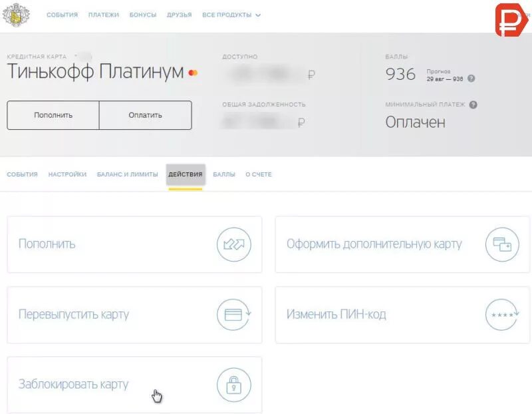Switch to the Настройки tab
The height and width of the screenshot is (414, 532).
67,174
